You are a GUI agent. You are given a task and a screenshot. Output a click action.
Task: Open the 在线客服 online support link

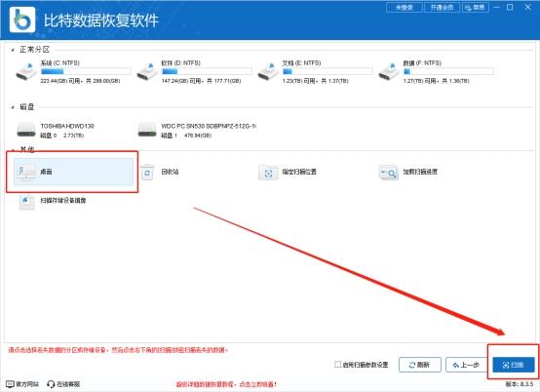pos(63,384)
